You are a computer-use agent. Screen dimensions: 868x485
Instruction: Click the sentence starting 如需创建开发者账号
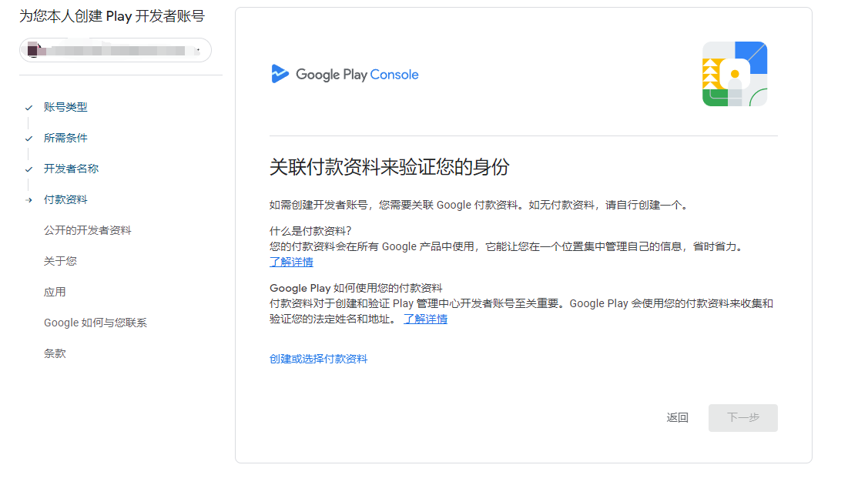pyautogui.click(x=480, y=206)
